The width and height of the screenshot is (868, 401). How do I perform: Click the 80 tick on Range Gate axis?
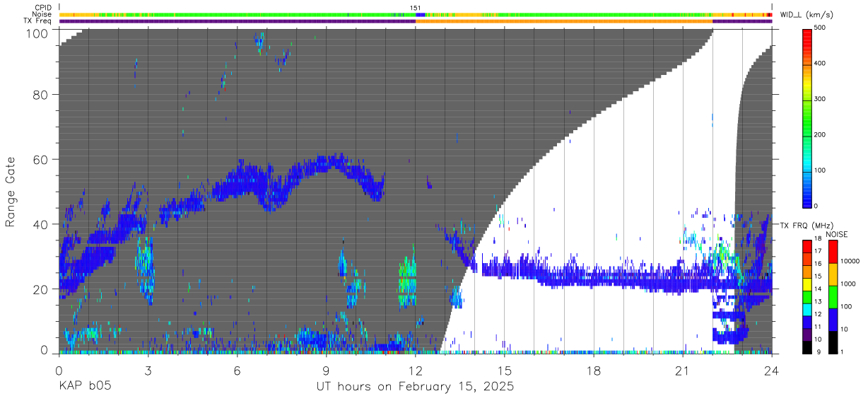(x=41, y=95)
